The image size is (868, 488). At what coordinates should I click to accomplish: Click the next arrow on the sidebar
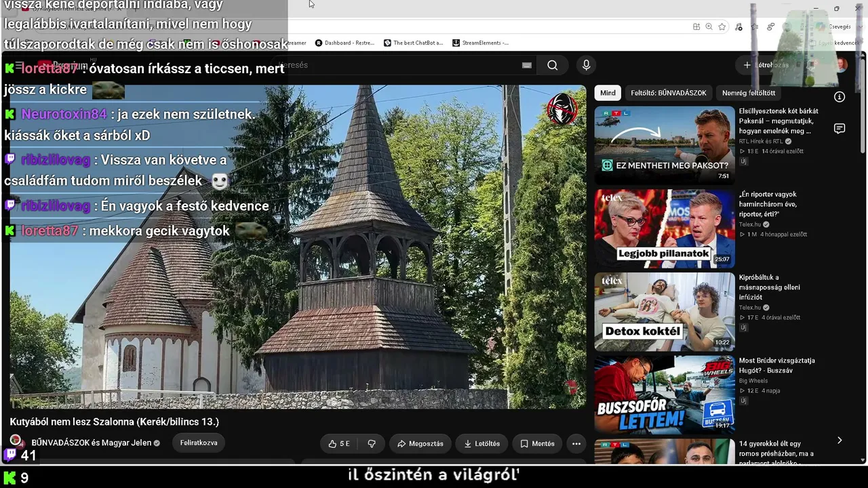[840, 441]
